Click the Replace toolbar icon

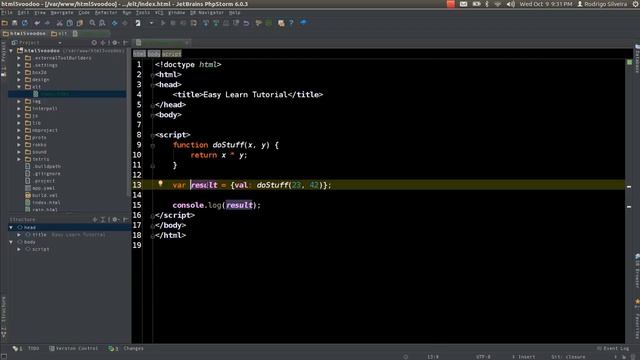pyautogui.click(x=102, y=23)
